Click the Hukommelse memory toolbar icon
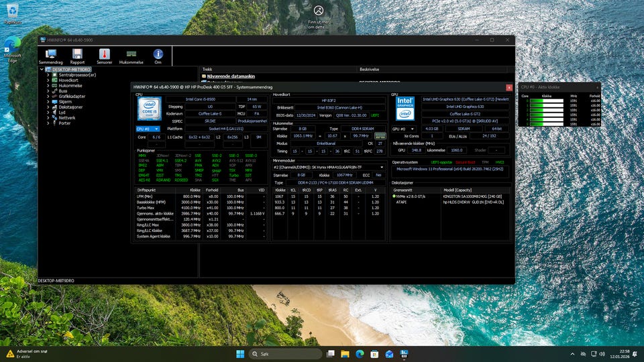 131,56
